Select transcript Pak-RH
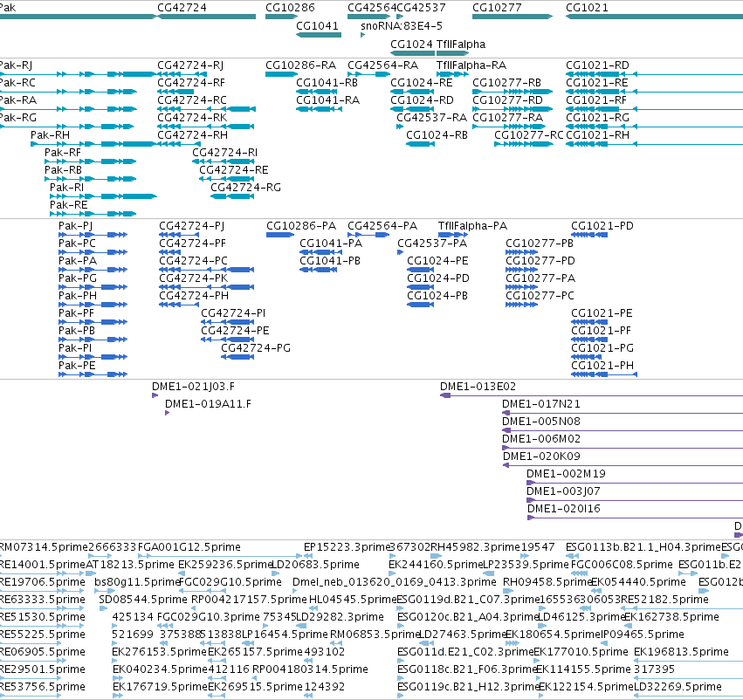This screenshot has width=743, height=700. point(93,144)
